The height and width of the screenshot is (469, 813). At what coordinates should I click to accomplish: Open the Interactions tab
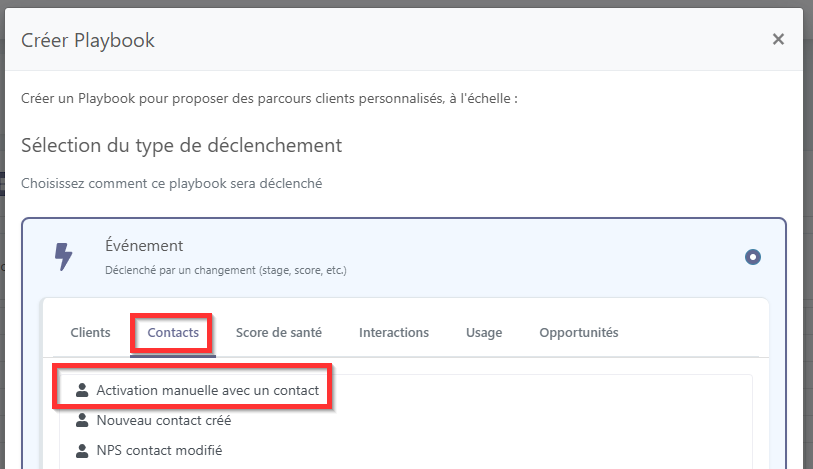394,333
